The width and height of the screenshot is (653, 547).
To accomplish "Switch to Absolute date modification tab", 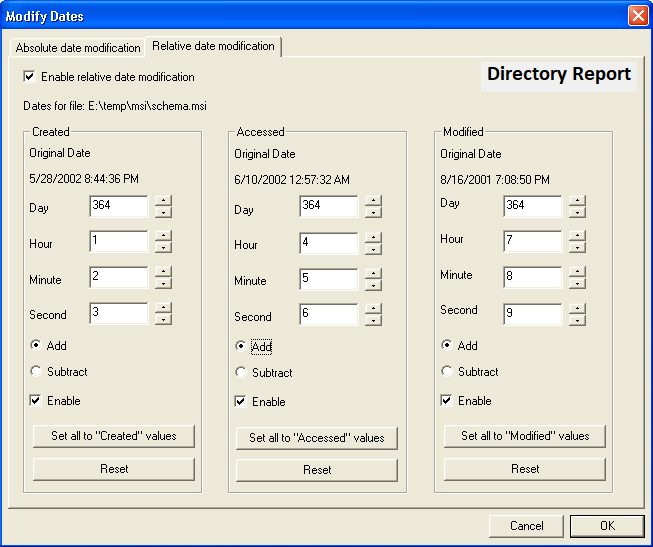I will pos(78,48).
